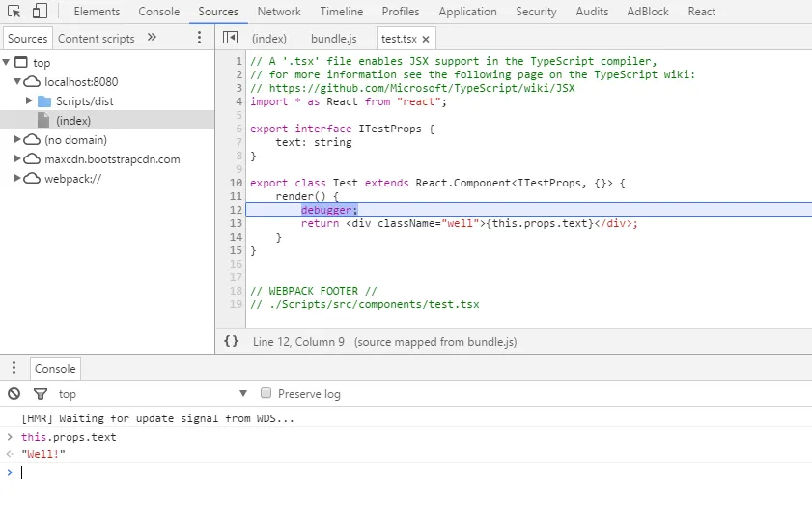This screenshot has width=812, height=515.
Task: Switch to the Elements panel
Action: click(97, 12)
